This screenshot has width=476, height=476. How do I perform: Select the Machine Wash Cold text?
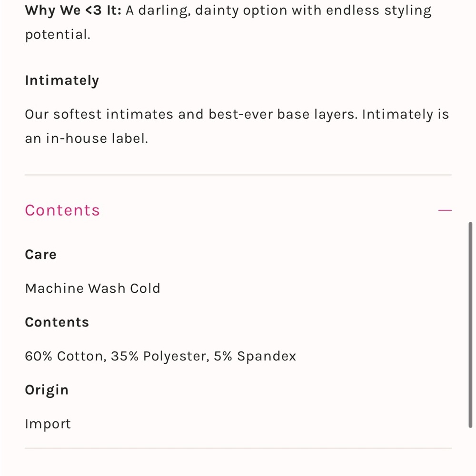[93, 288]
